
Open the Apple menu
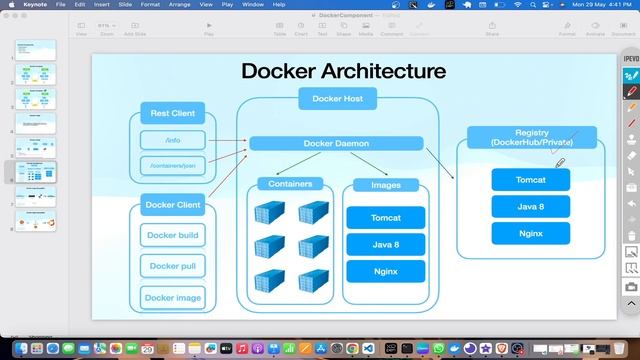pos(11,4)
